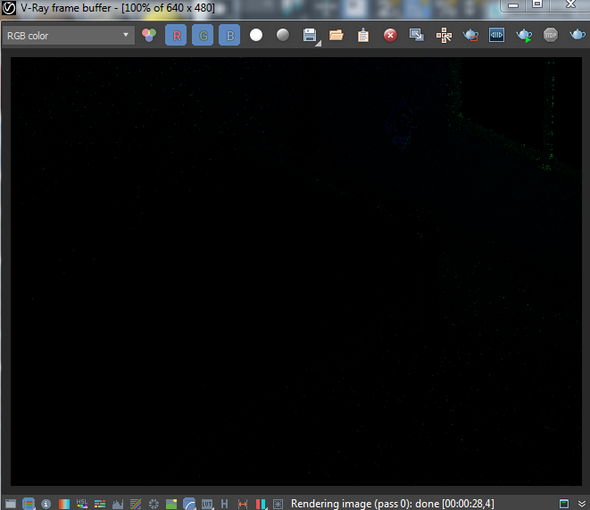Expand the status bar double chevron

click(x=582, y=504)
